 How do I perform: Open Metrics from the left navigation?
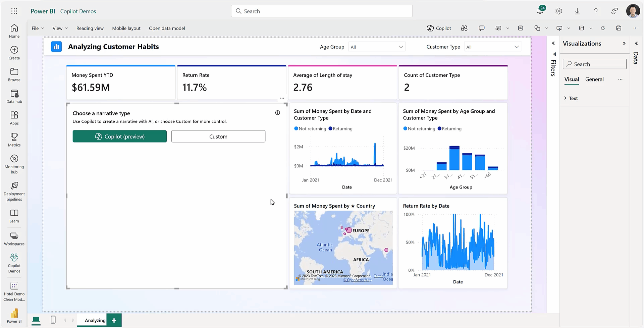pos(14,140)
